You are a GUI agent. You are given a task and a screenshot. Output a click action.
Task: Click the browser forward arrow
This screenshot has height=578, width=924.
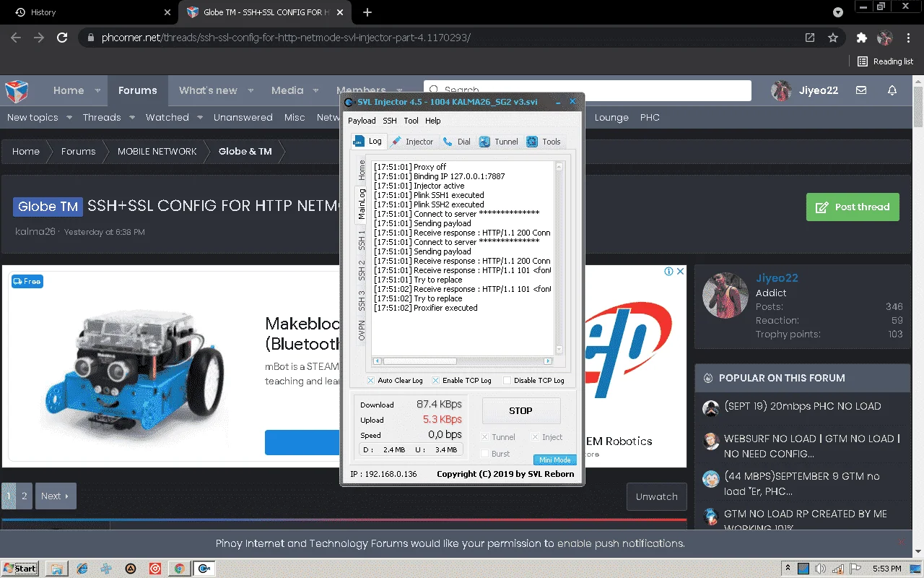point(39,38)
